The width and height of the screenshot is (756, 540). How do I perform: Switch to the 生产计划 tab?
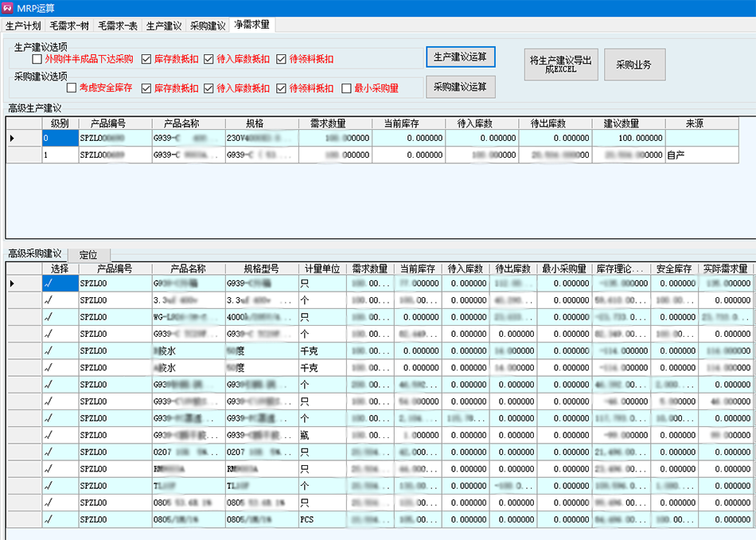point(24,25)
